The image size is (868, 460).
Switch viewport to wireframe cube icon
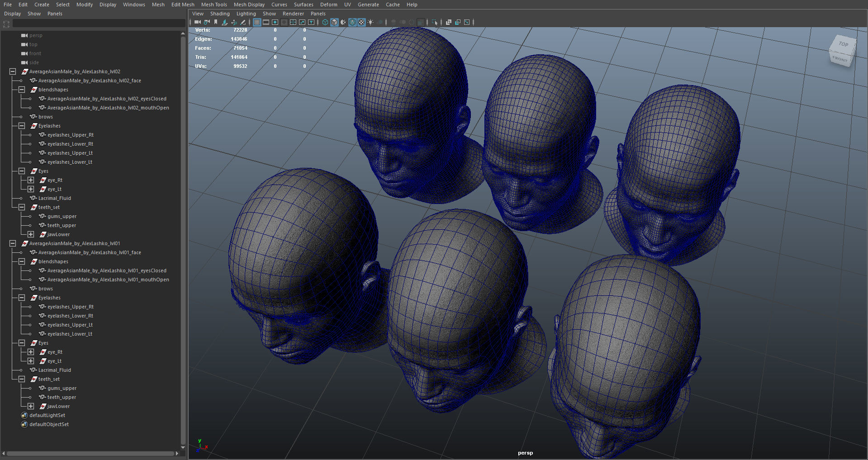pos(325,22)
